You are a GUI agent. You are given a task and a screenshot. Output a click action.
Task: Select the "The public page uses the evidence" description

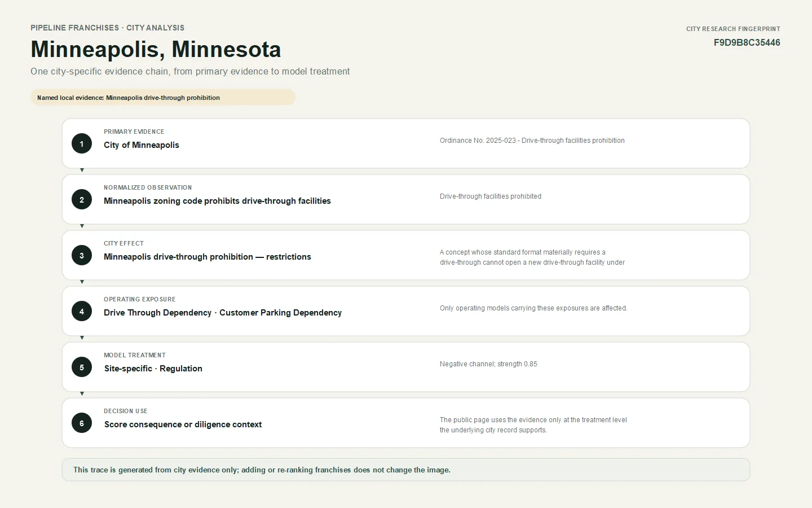click(533, 425)
